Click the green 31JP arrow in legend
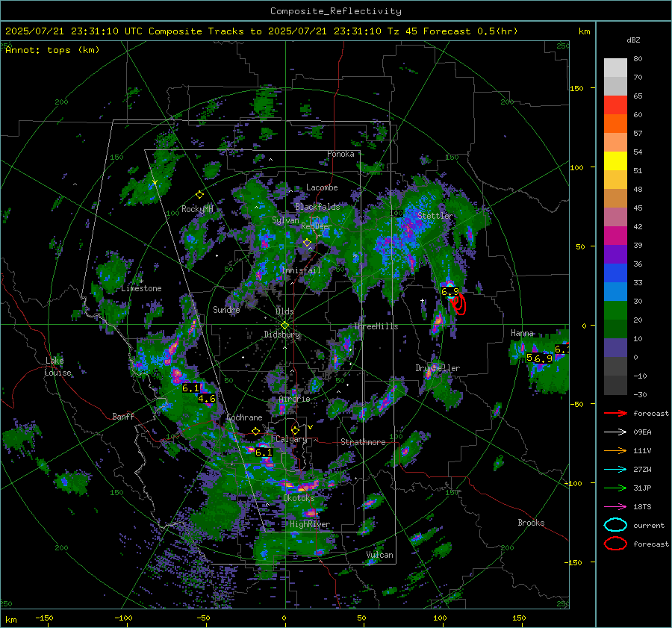Image resolution: width=672 pixels, height=628 pixels. pyautogui.click(x=615, y=488)
